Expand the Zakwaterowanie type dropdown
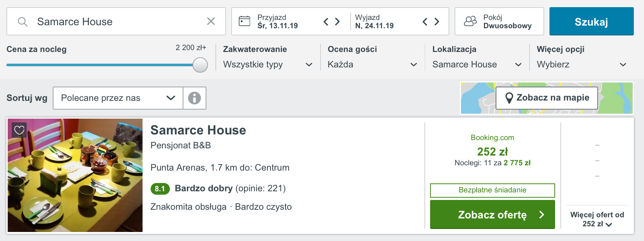Image resolution: width=644 pixels, height=241 pixels. [268, 64]
